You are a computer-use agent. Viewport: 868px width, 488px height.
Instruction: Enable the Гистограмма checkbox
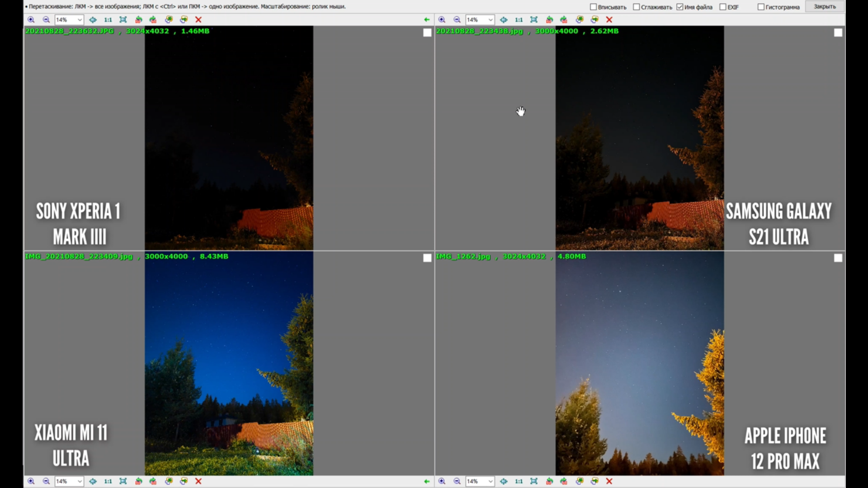coord(761,7)
